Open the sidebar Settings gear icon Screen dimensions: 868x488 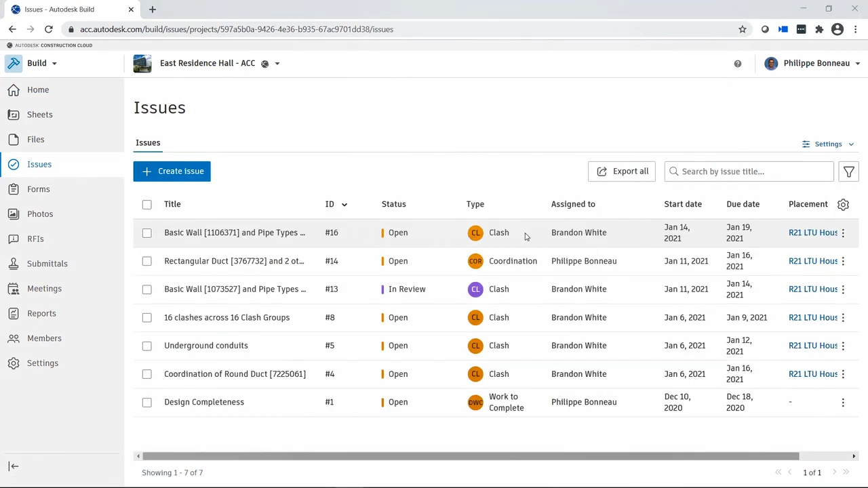tap(14, 363)
